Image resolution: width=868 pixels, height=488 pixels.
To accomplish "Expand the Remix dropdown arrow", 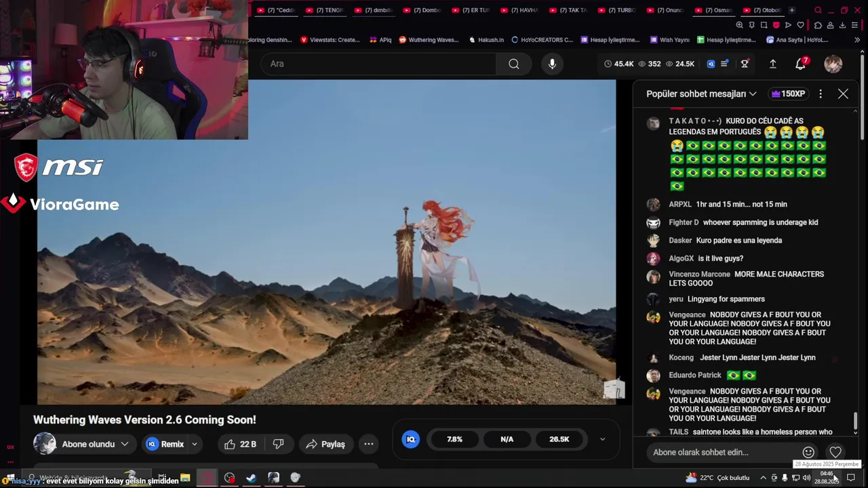I will point(195,444).
